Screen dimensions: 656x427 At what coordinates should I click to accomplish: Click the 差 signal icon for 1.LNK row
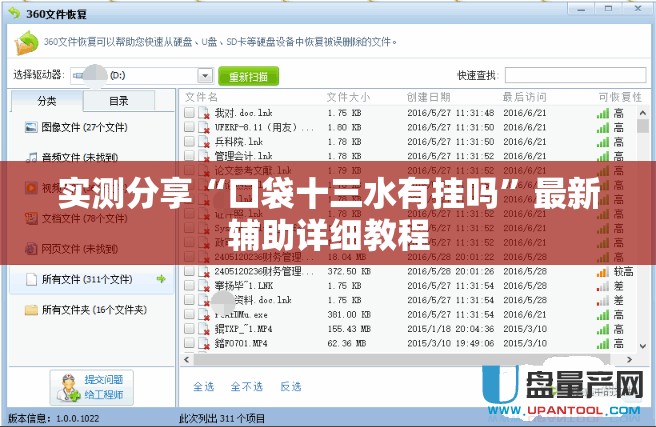click(603, 286)
